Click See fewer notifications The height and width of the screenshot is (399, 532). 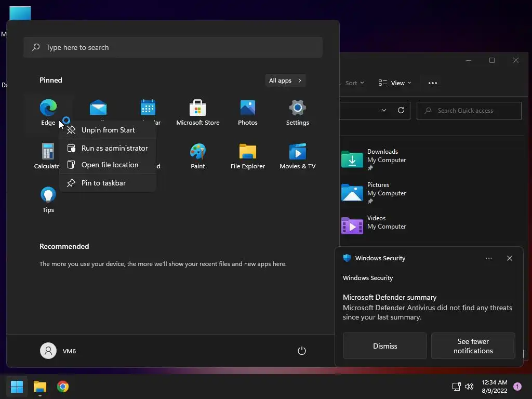tap(473, 345)
